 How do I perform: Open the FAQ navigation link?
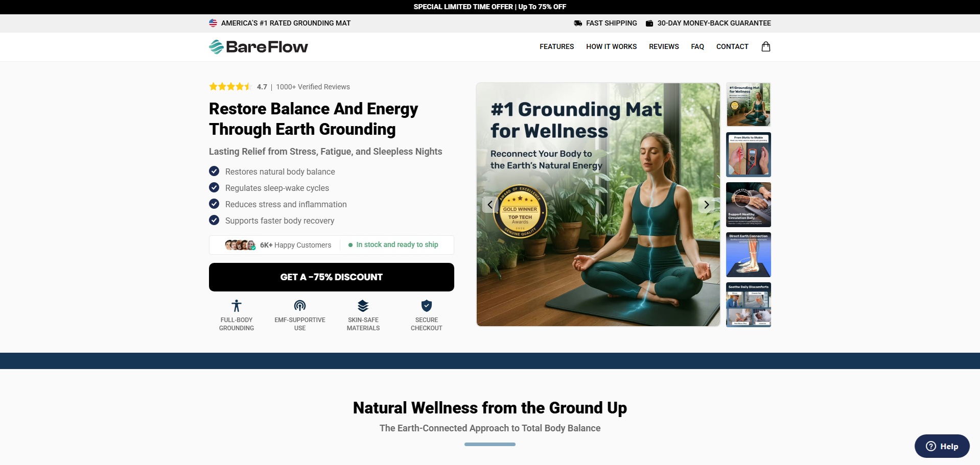click(697, 46)
